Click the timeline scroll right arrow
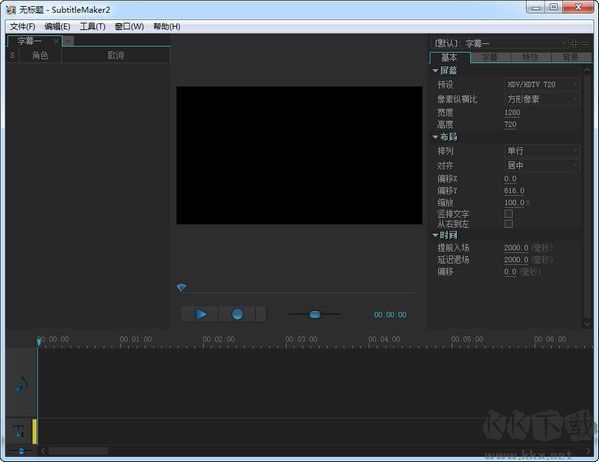Viewport: 599px width, 462px height. coord(588,451)
